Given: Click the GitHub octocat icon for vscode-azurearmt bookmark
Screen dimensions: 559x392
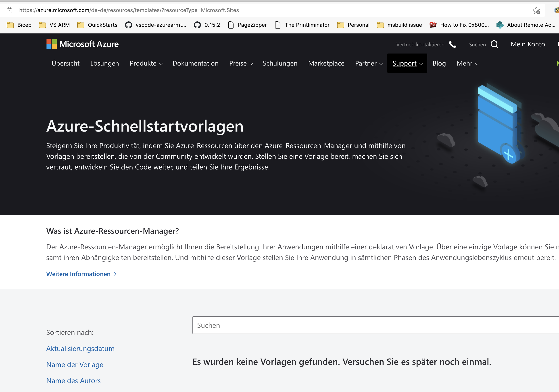Looking at the screenshot, I should pos(129,25).
